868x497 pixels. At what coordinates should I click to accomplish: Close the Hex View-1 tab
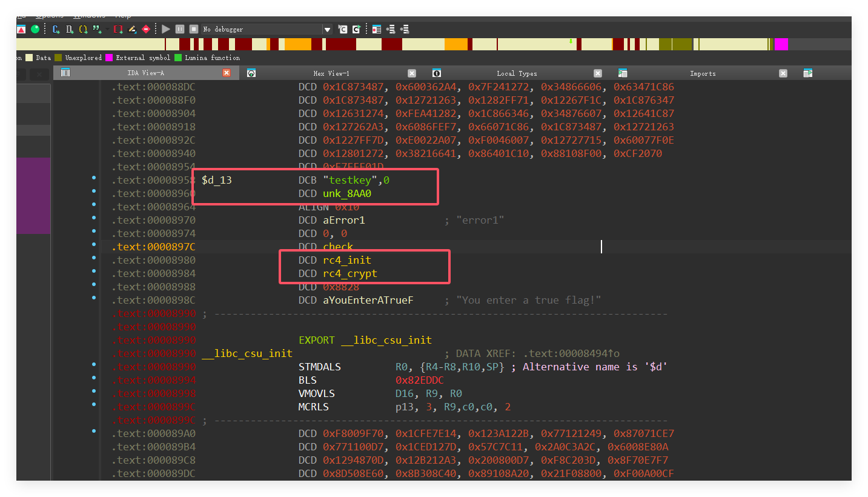(x=412, y=73)
